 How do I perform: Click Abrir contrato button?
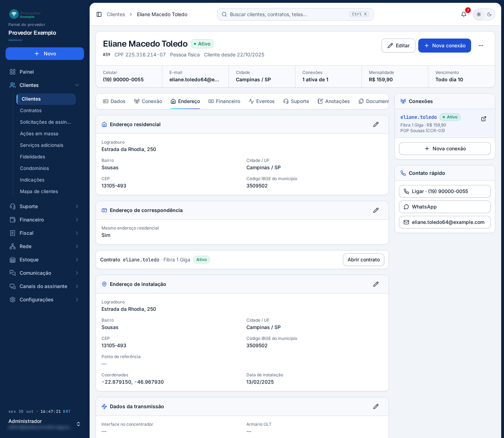[364, 260]
